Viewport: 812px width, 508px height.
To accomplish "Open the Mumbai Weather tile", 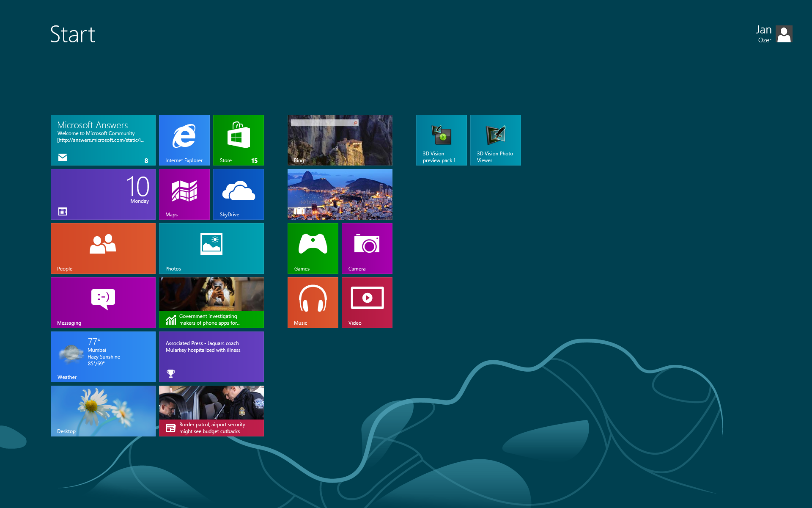I will 103,356.
